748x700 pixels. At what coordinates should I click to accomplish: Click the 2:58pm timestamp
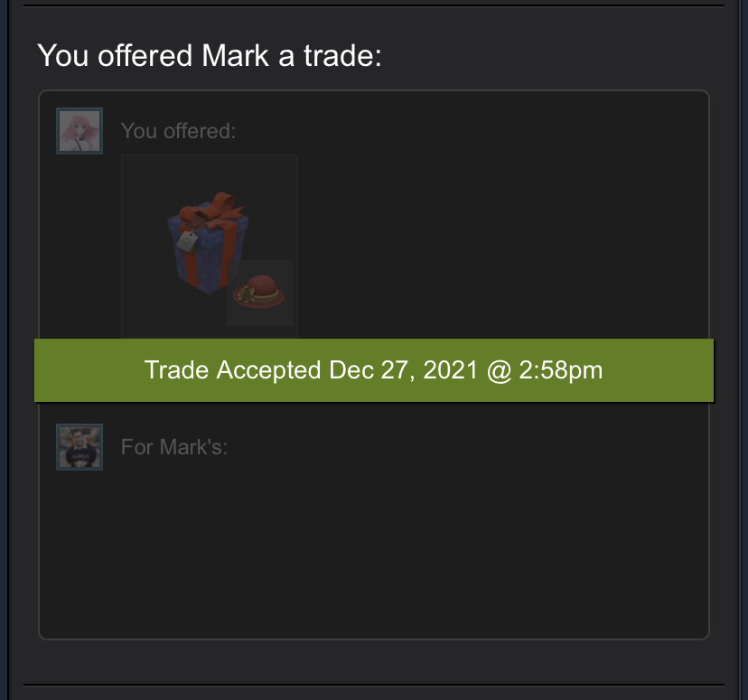point(560,370)
